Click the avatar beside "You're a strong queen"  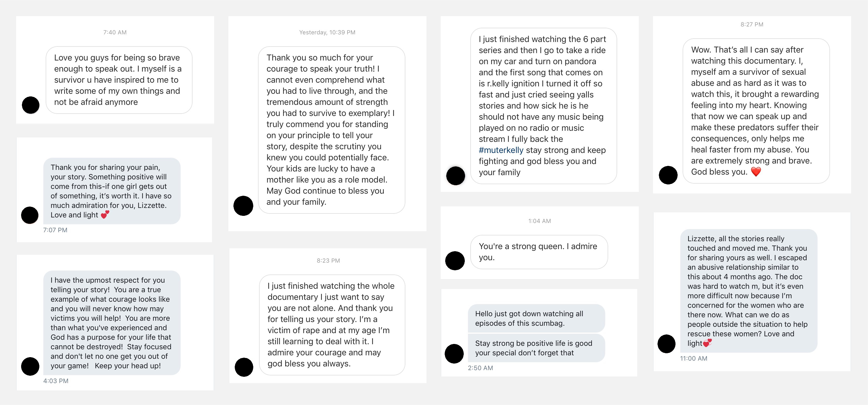[x=455, y=260]
